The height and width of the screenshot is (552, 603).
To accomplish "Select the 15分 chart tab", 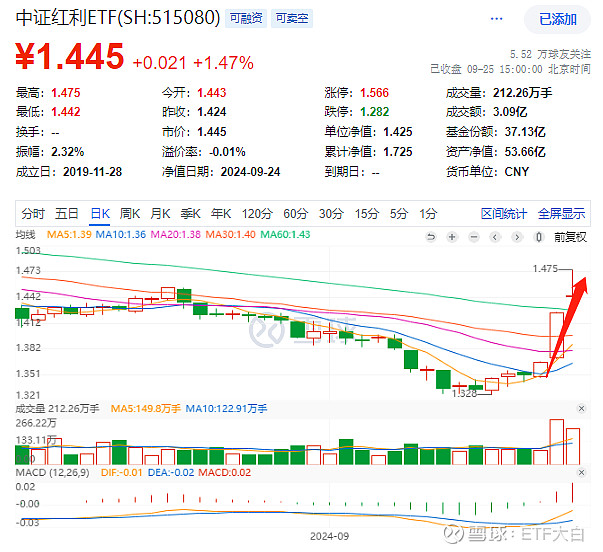I will point(367,213).
